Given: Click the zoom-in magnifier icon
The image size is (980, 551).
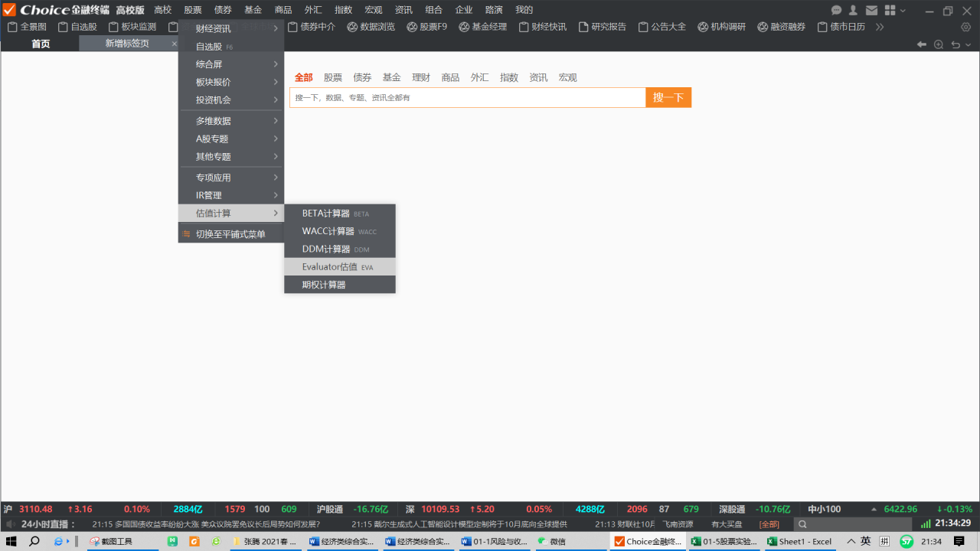Looking at the screenshot, I should click(939, 44).
